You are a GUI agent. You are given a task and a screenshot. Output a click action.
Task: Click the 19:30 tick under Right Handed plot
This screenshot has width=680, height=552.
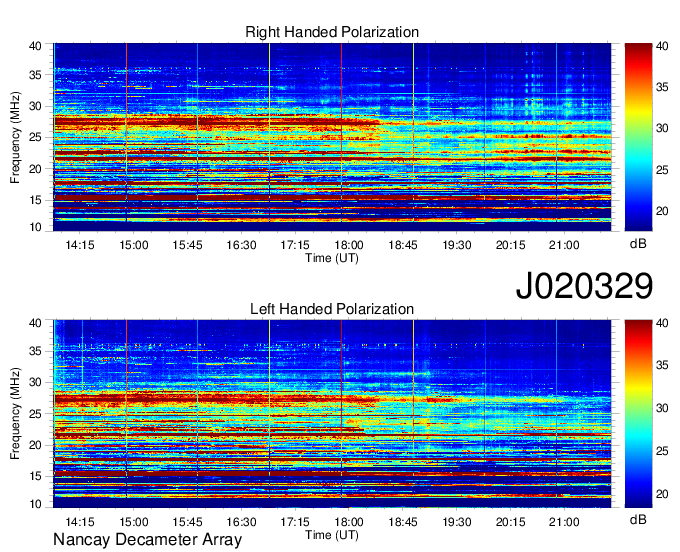457,245
